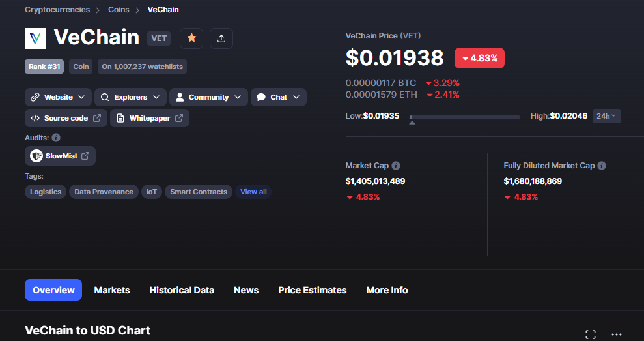Image resolution: width=644 pixels, height=341 pixels.
Task: Click the Market Cap info icon
Action: [x=396, y=166]
